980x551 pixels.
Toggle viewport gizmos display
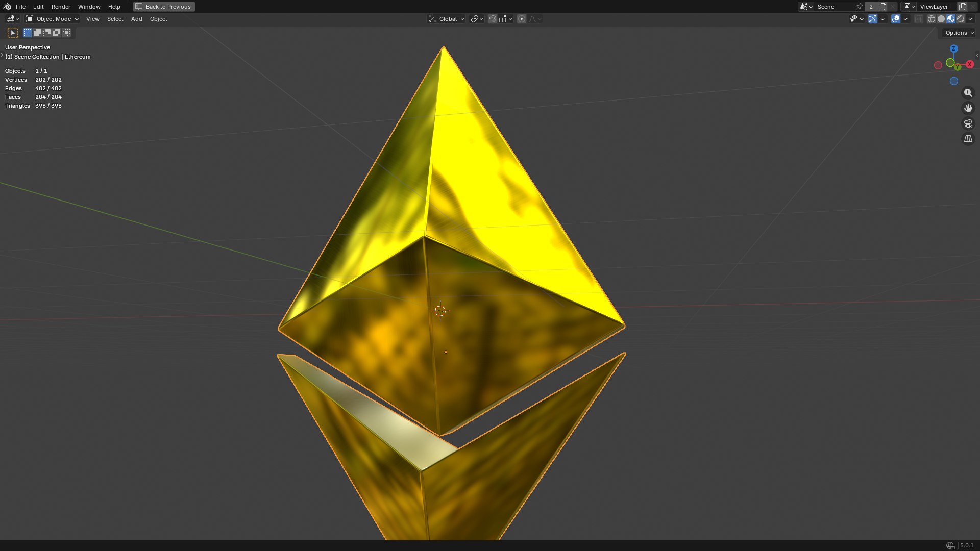(873, 19)
